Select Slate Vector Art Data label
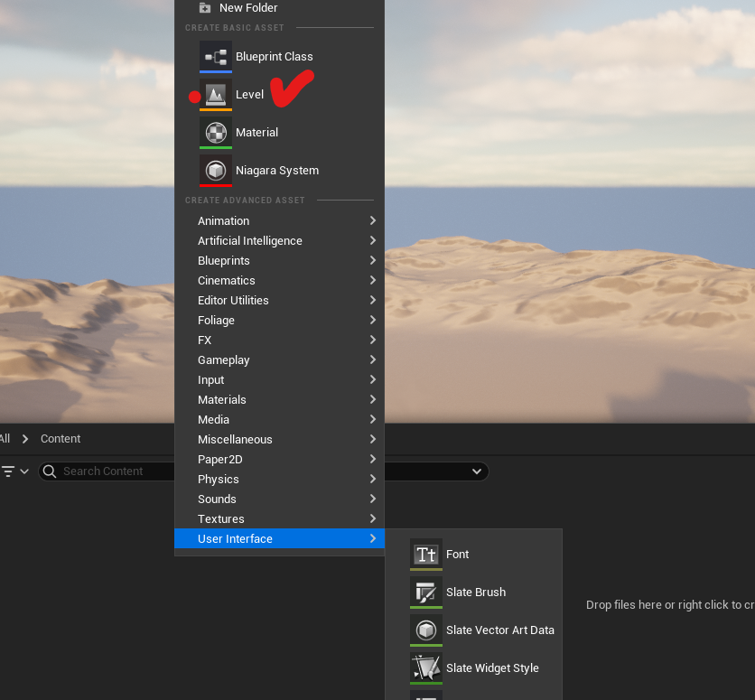The image size is (755, 700). [500, 630]
